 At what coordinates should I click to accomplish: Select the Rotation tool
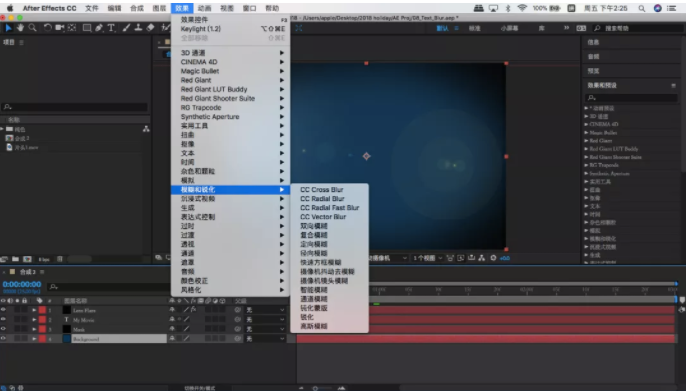point(47,28)
